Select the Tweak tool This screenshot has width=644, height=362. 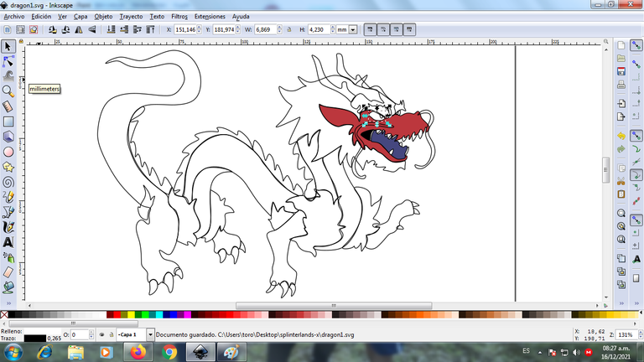click(x=8, y=76)
